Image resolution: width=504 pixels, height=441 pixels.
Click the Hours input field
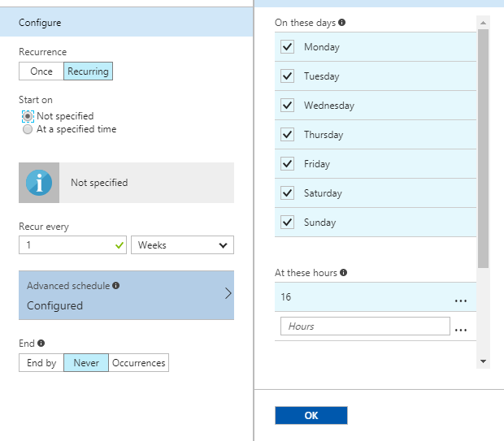364,326
